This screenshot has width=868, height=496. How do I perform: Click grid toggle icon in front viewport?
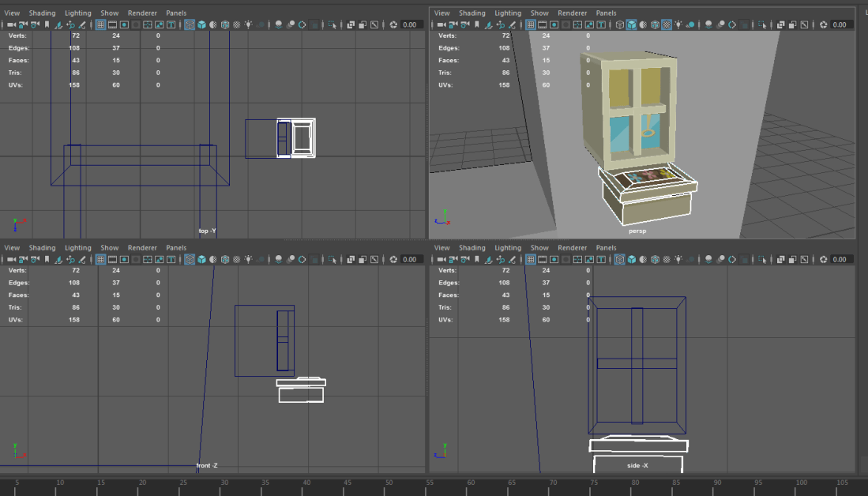coord(100,259)
